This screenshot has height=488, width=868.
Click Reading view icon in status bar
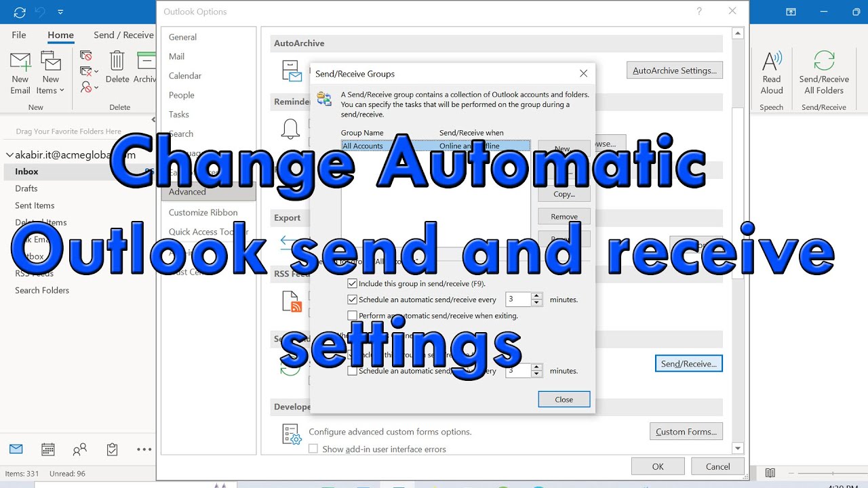(770, 473)
